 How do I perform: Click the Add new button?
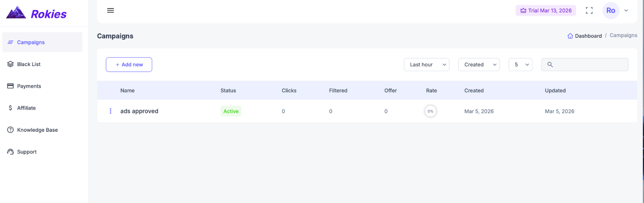point(129,65)
